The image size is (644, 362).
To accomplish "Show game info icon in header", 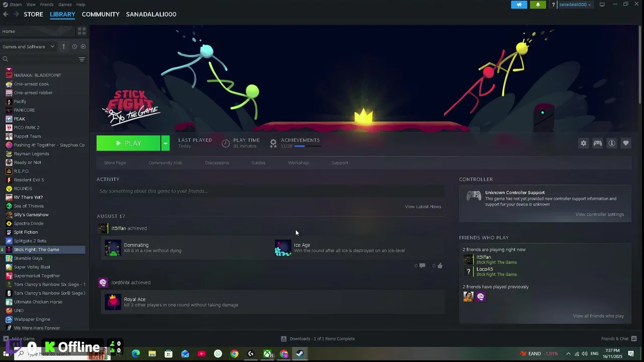I will point(611,143).
